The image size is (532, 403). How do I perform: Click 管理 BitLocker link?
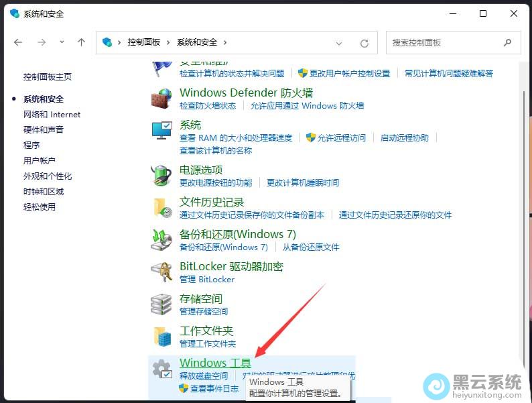tap(207, 280)
